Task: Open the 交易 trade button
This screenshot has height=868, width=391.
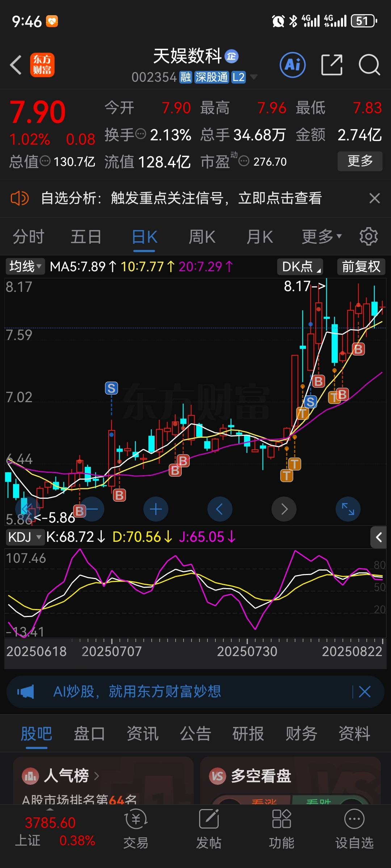Action: tap(136, 829)
